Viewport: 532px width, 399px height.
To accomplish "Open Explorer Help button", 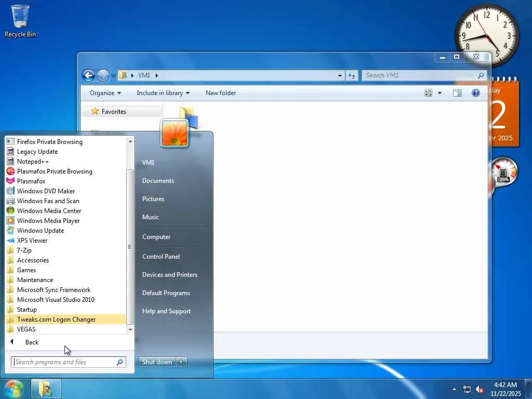I will pos(476,93).
